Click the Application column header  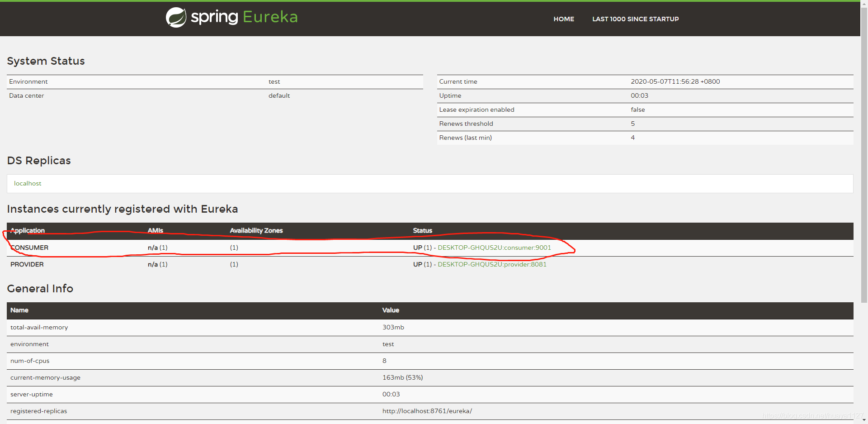pyautogui.click(x=28, y=230)
